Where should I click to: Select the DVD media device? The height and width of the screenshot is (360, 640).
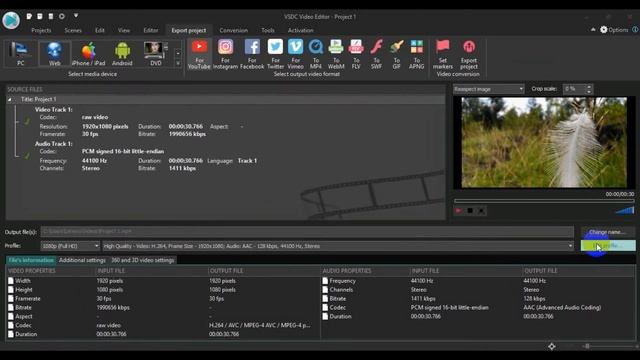(156, 54)
